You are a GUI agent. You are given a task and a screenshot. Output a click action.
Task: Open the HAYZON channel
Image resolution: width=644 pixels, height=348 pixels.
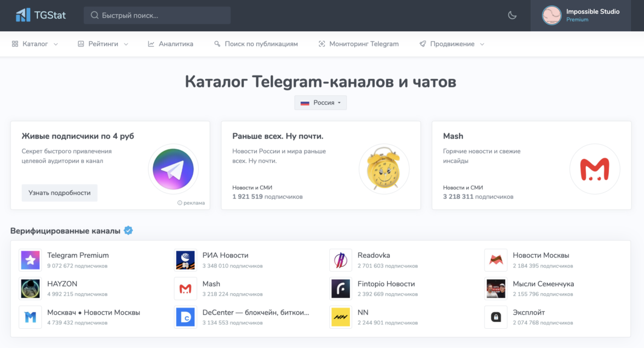[x=62, y=284]
